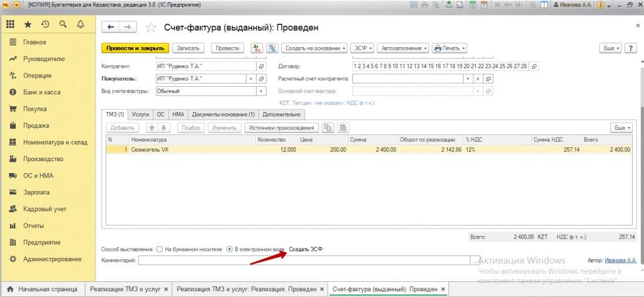Open the top Еще menu

(x=611, y=48)
